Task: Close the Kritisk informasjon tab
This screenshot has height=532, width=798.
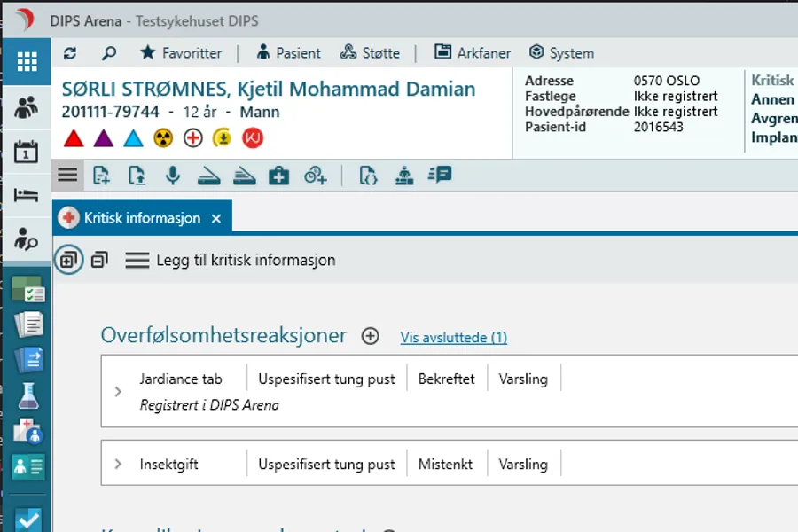Action: pos(217,218)
